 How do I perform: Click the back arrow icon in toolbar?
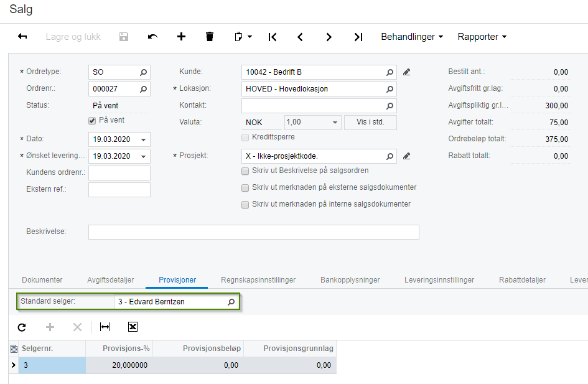[22, 37]
